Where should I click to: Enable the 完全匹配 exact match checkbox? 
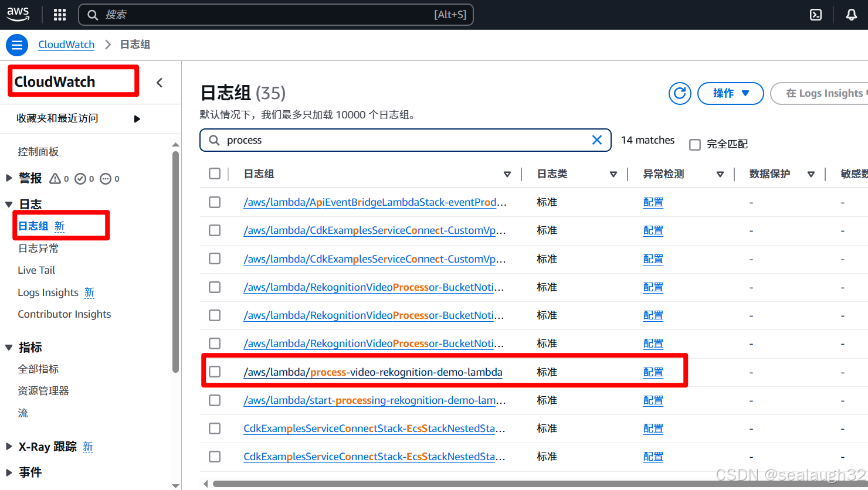coord(695,144)
